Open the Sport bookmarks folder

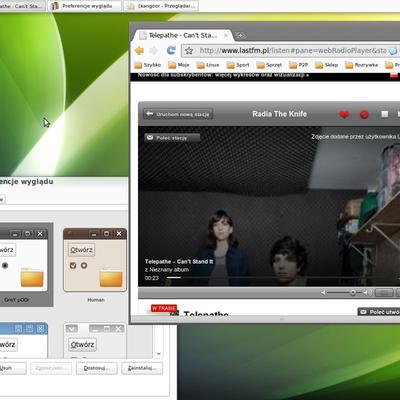[x=238, y=65]
